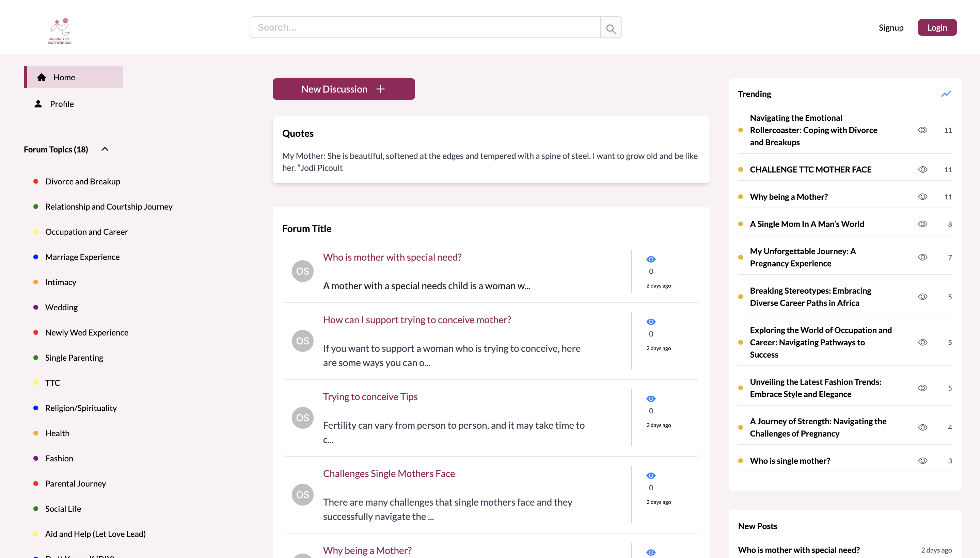
Task: Click the Home house icon
Action: click(42, 77)
